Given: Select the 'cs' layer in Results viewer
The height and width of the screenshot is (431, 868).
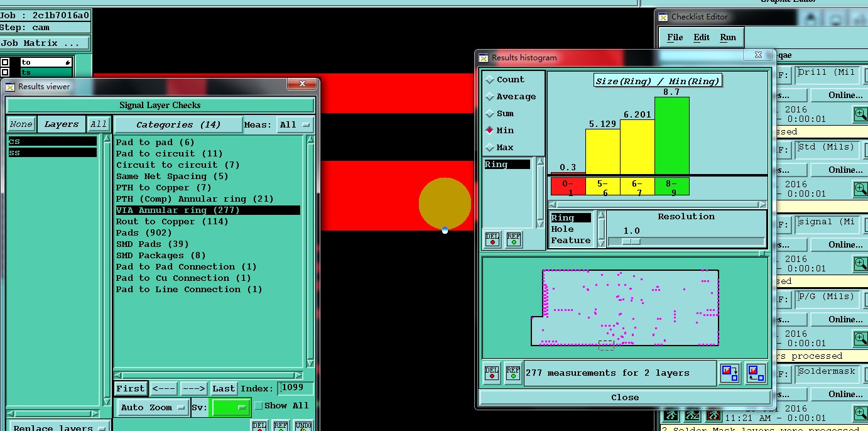Looking at the screenshot, I should click(52, 142).
